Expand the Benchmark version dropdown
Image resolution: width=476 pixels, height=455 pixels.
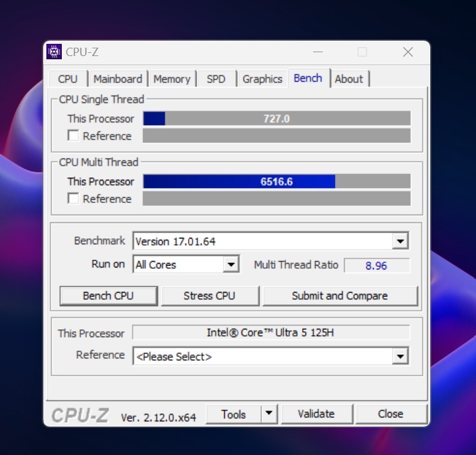(400, 241)
